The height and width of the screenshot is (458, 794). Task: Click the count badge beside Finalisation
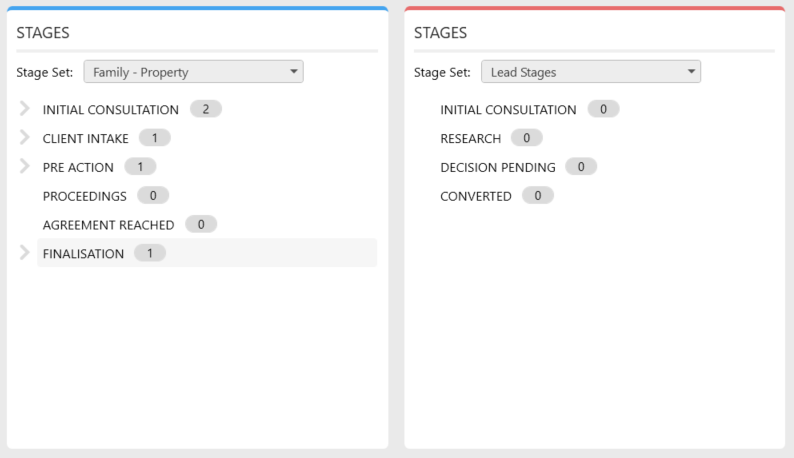click(150, 253)
